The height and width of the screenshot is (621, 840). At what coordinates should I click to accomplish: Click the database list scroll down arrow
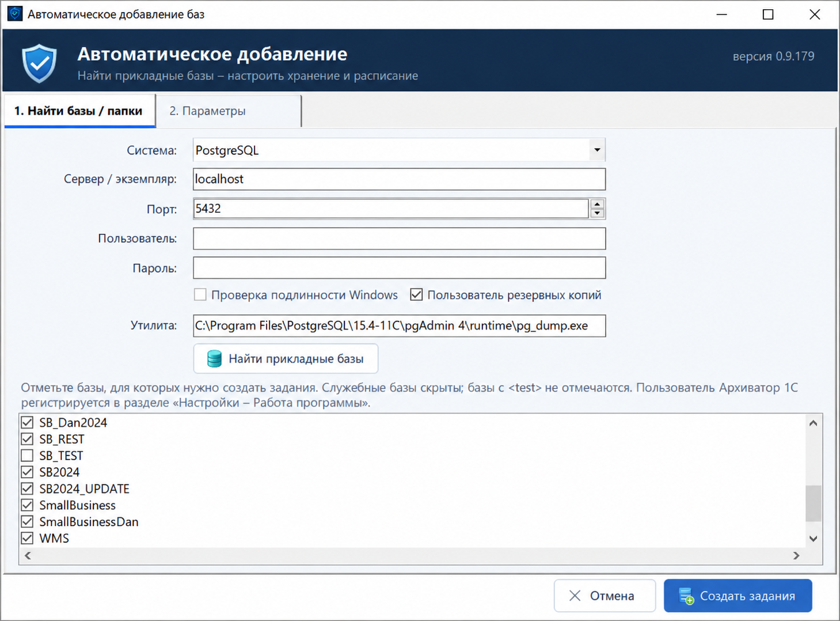click(813, 539)
